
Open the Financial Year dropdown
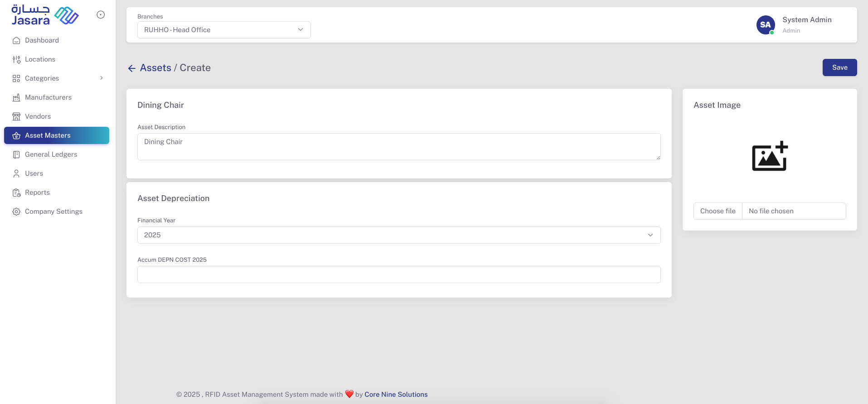pos(398,235)
